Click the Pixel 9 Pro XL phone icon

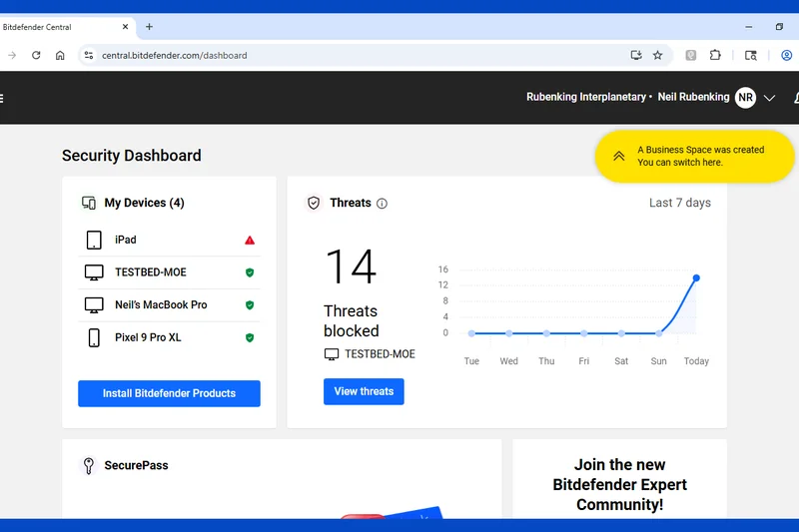[x=94, y=337]
